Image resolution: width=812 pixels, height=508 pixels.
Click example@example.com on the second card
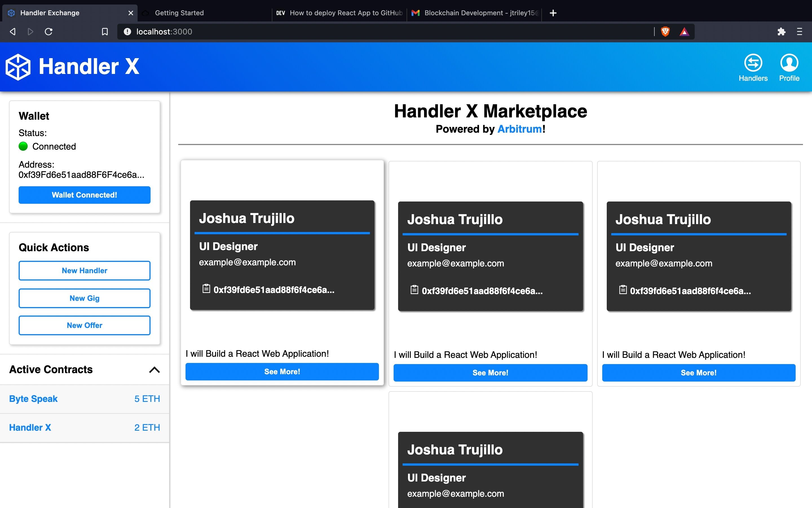click(455, 263)
